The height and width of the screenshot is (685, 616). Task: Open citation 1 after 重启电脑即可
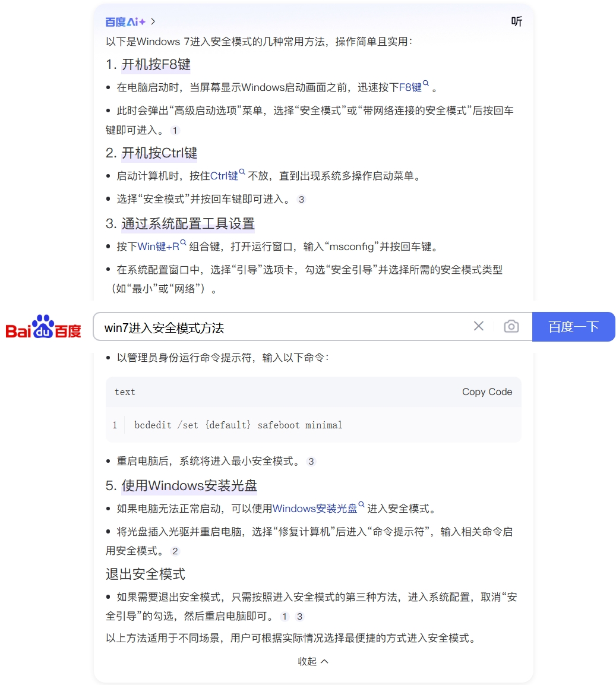click(285, 617)
